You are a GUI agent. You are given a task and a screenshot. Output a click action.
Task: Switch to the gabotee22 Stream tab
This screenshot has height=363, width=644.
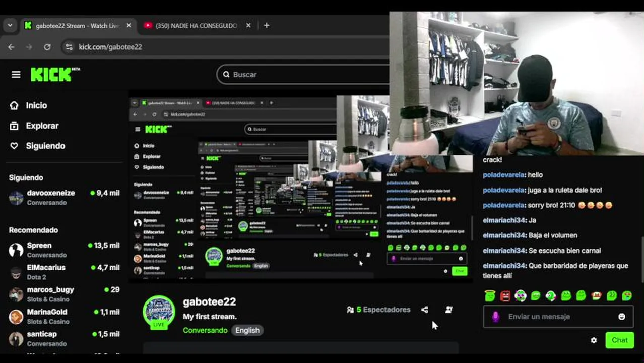pyautogui.click(x=77, y=25)
